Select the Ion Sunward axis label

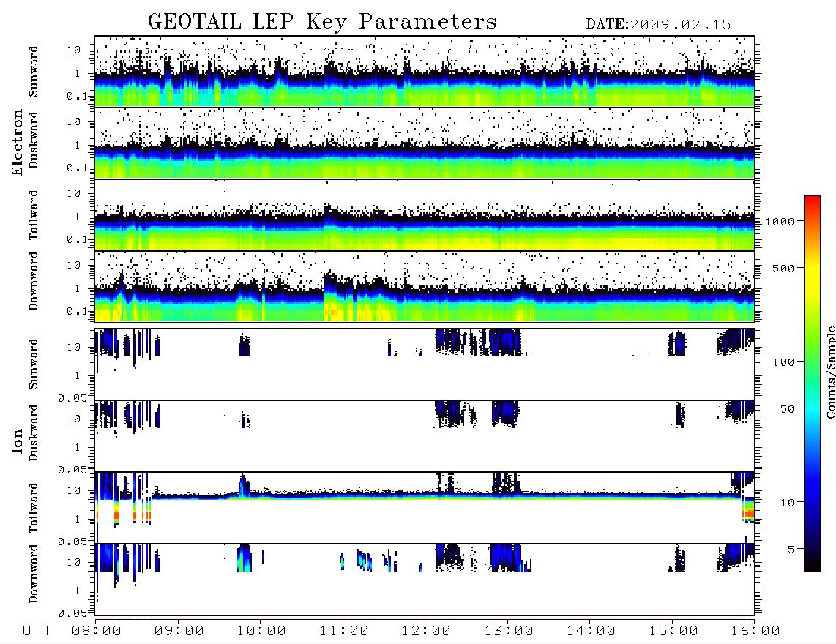click(34, 364)
